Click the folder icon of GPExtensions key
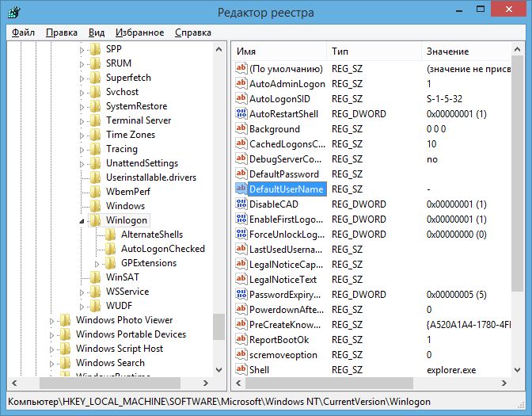This screenshot has height=416, width=532. [111, 263]
